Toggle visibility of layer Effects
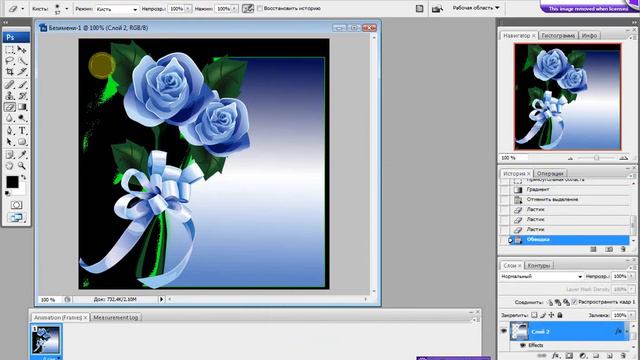This screenshot has width=640, height=360. click(x=523, y=345)
